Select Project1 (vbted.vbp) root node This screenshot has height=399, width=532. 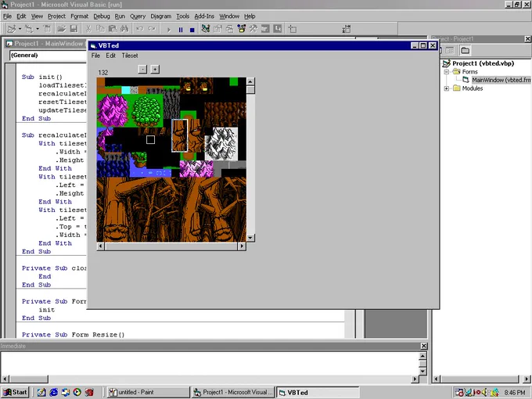[483, 63]
